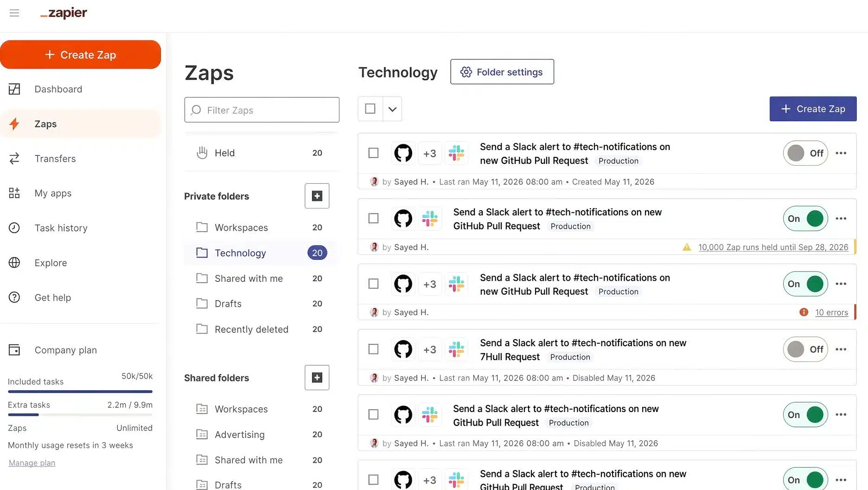Screen dimensions: 868x490
Task: Turn off the held-runs zap toggle
Action: pyautogui.click(x=805, y=219)
